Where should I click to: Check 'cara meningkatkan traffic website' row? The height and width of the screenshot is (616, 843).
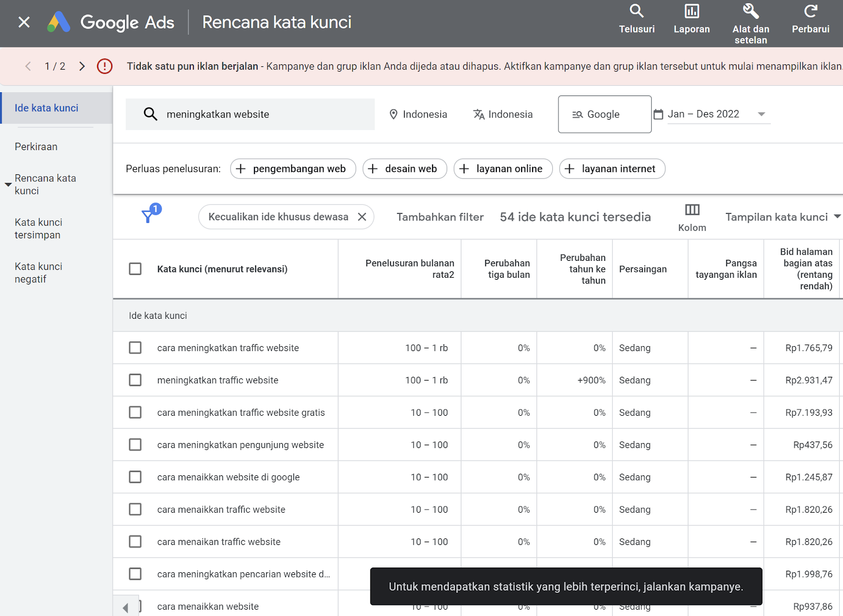135,348
